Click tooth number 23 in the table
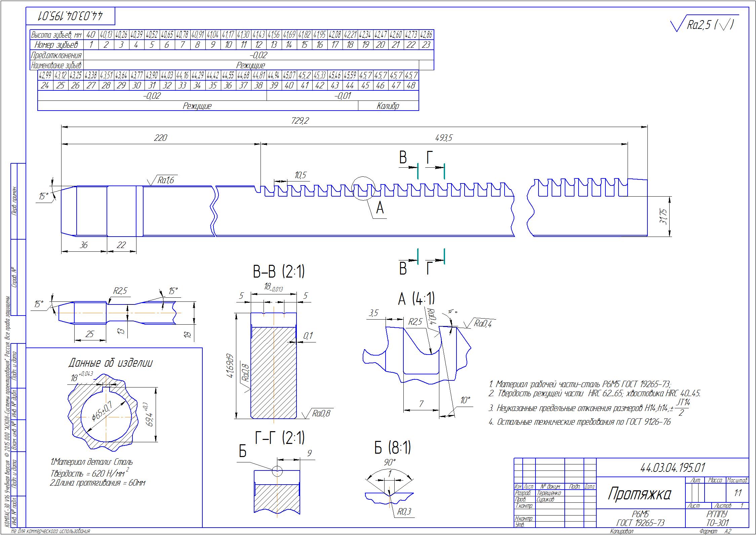Image resolution: width=756 pixels, height=535 pixels. [x=426, y=45]
